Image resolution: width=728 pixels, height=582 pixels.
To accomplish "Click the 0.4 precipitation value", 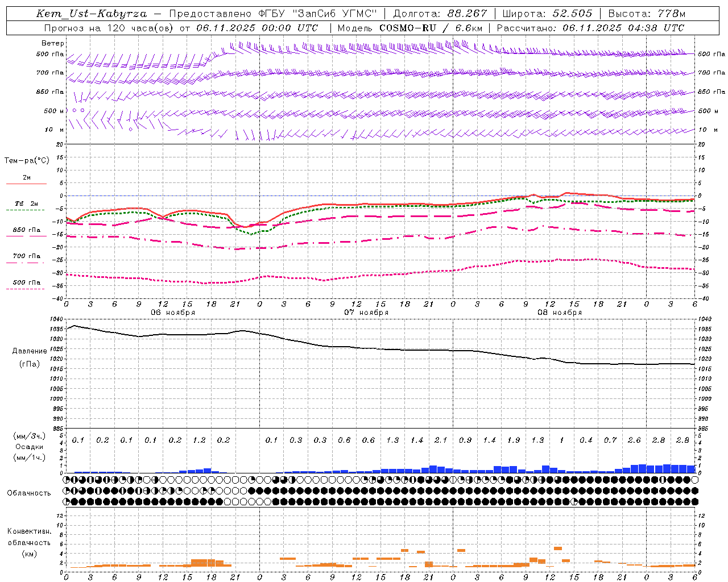I will (586, 440).
